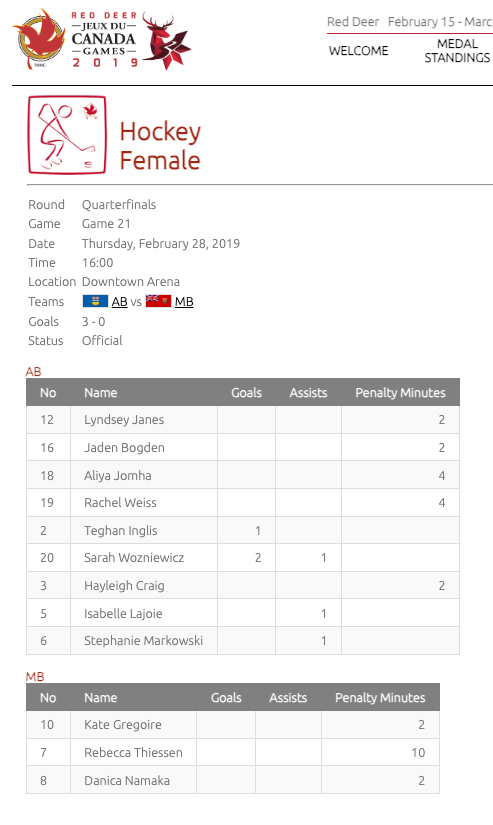Click the red deer mascot logo
The image size is (493, 825).
[x=166, y=42]
